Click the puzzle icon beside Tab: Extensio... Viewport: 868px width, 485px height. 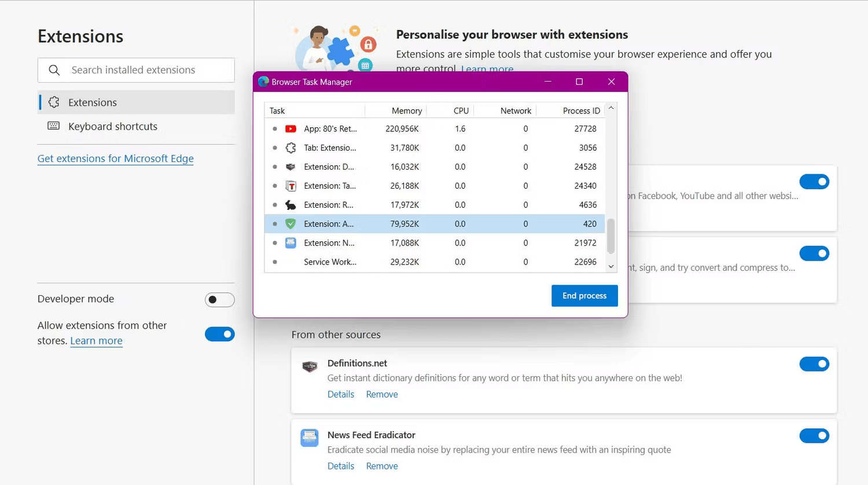(x=290, y=148)
